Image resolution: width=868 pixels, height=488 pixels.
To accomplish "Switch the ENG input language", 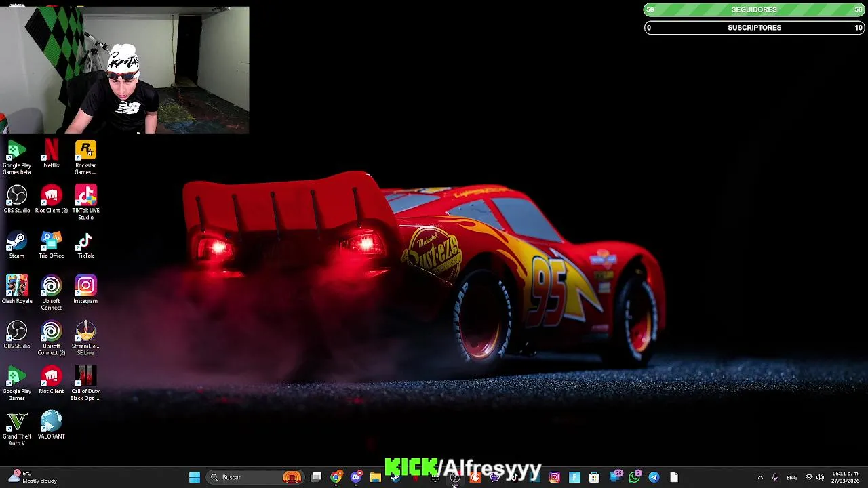I will click(791, 477).
